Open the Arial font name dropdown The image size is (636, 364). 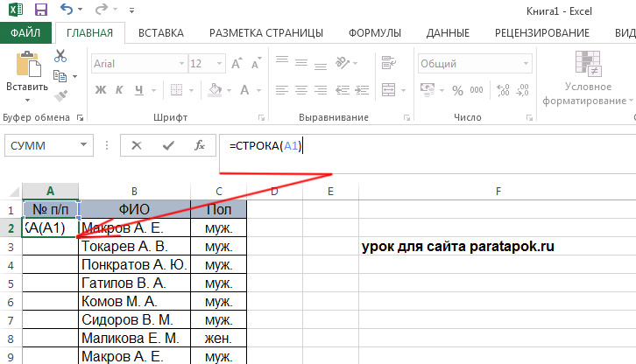[181, 64]
